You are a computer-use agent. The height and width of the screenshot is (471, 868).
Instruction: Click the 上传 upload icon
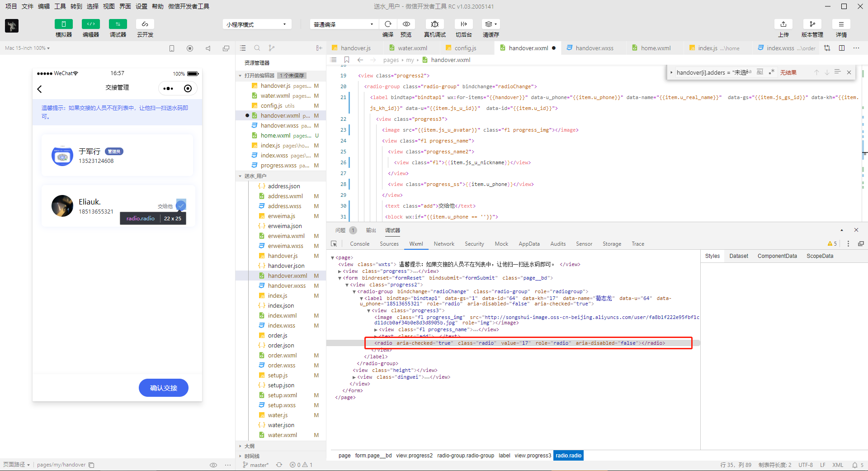tap(783, 24)
